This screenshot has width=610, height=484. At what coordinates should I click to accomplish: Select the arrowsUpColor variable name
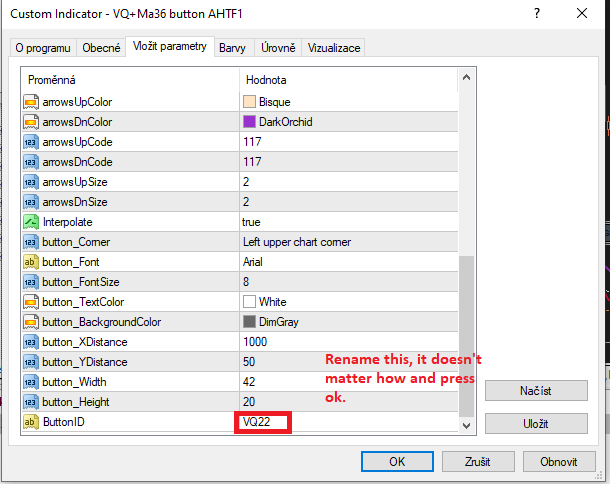point(77,102)
